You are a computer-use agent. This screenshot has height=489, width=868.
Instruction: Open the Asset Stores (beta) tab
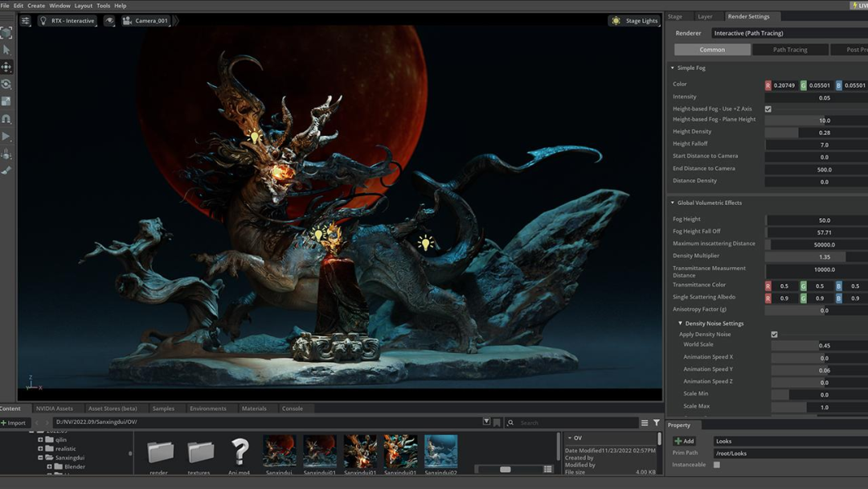point(113,409)
